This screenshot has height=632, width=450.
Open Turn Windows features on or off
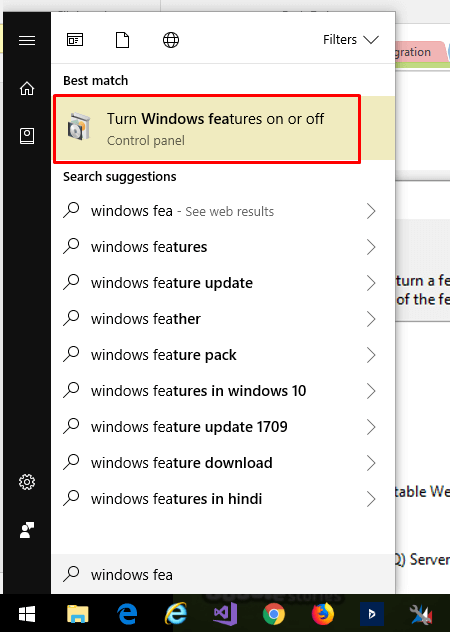(x=207, y=129)
